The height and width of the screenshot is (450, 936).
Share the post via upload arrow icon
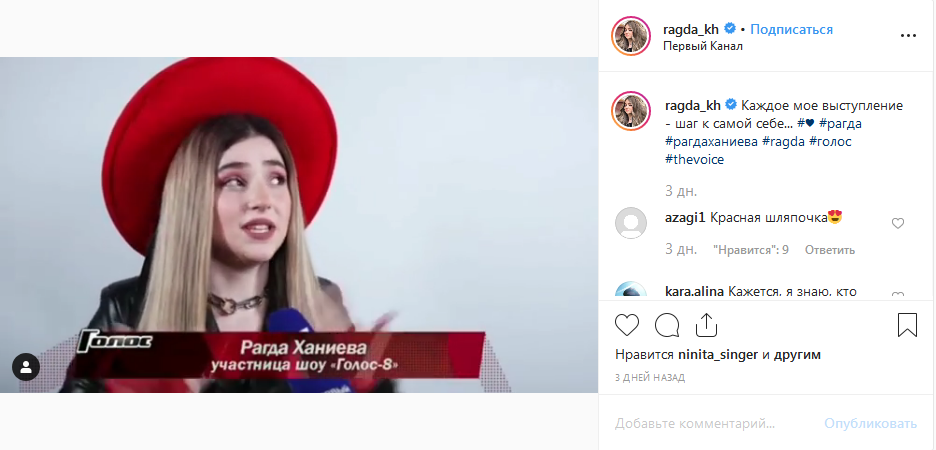click(706, 325)
